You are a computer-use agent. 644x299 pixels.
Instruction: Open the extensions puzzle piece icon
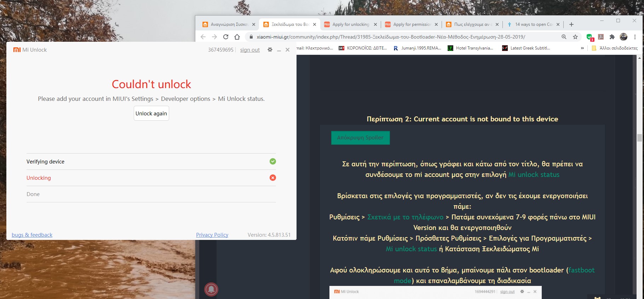(x=612, y=37)
